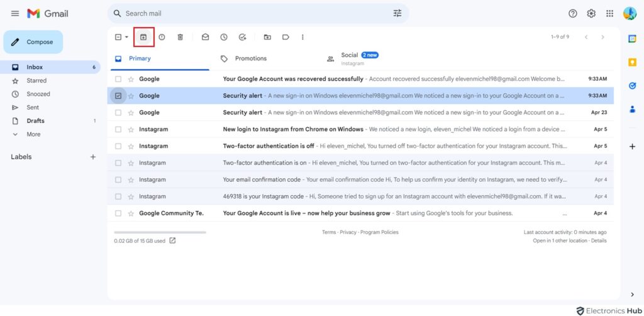Archive the selected email
The height and width of the screenshot is (316, 644).
[x=143, y=37]
